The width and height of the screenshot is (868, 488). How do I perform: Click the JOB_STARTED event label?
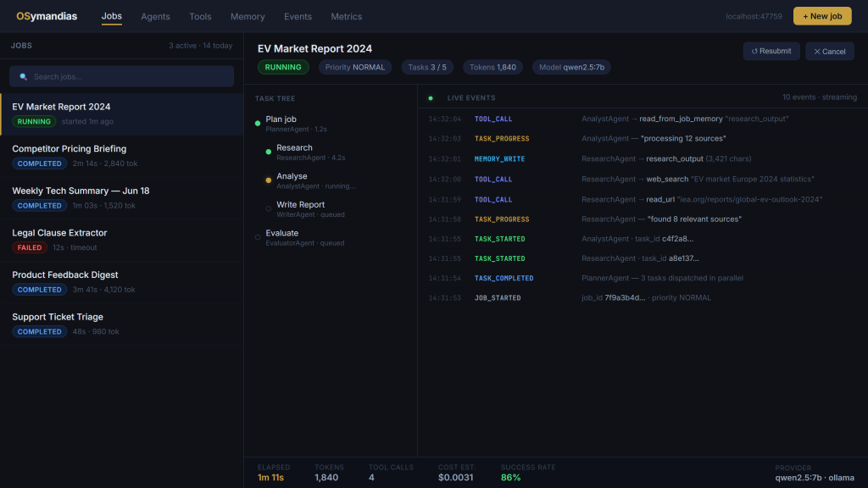click(497, 297)
